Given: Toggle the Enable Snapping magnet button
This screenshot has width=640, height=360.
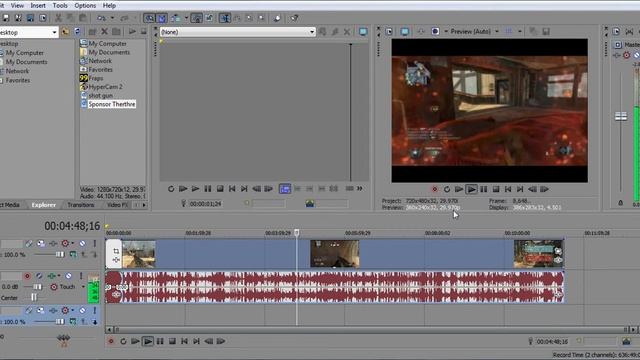Looking at the screenshot, I should click(x=149, y=18).
